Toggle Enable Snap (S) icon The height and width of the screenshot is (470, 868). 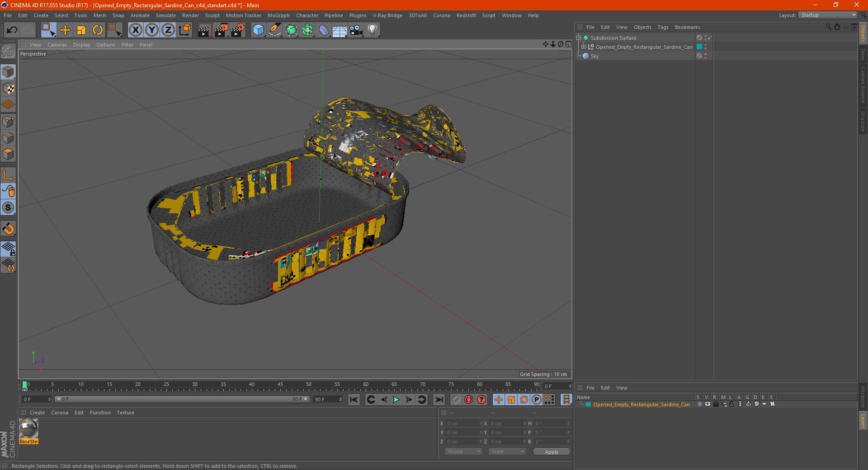(x=9, y=208)
